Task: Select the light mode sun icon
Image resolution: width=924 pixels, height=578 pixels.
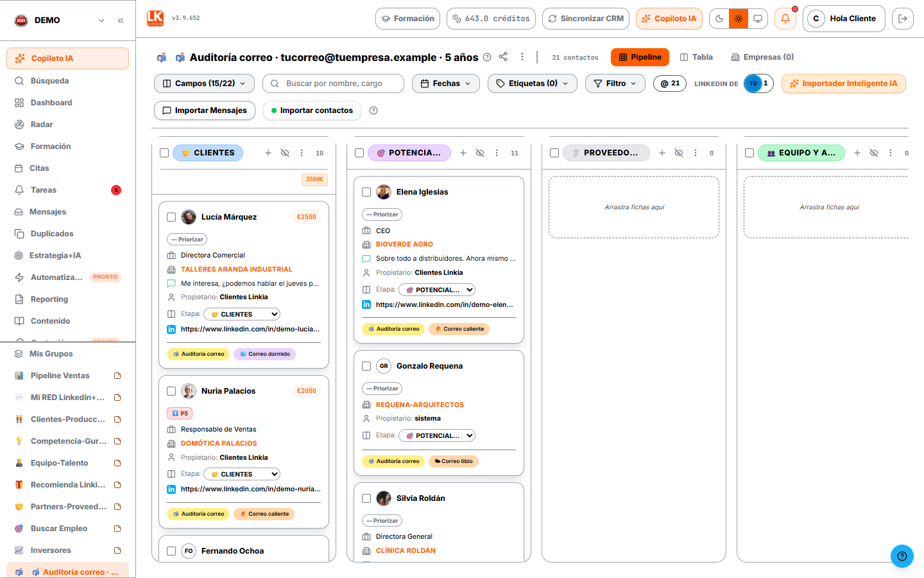Action: pos(739,19)
